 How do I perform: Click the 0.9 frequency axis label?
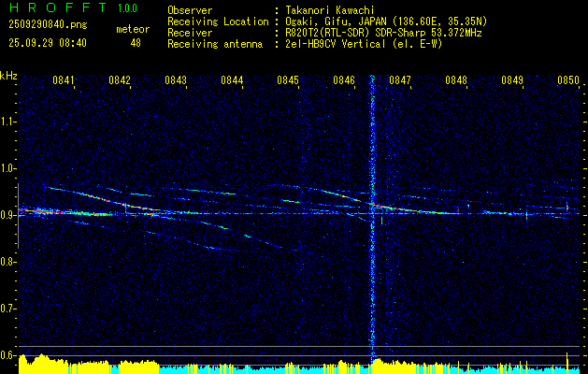click(8, 215)
